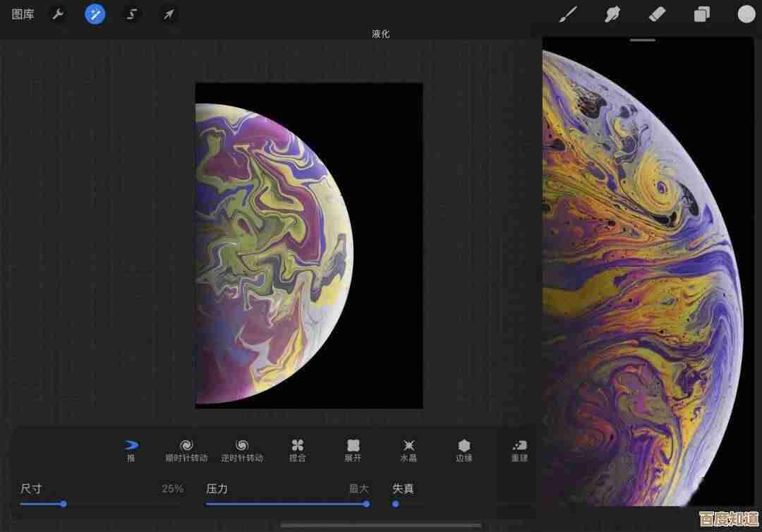Activate the Selection S-shaped tool

tap(131, 14)
